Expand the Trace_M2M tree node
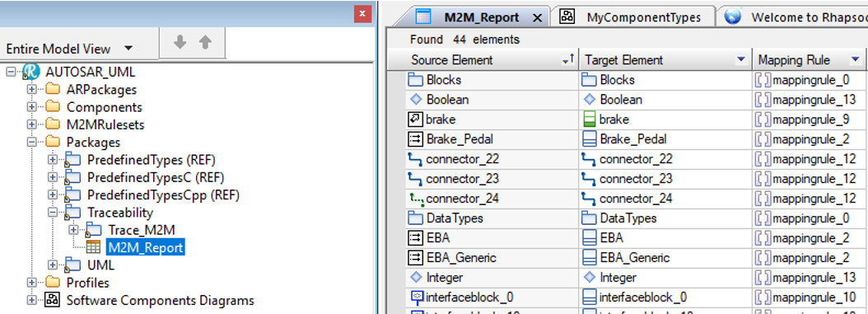The width and height of the screenshot is (868, 314). pos(73,229)
